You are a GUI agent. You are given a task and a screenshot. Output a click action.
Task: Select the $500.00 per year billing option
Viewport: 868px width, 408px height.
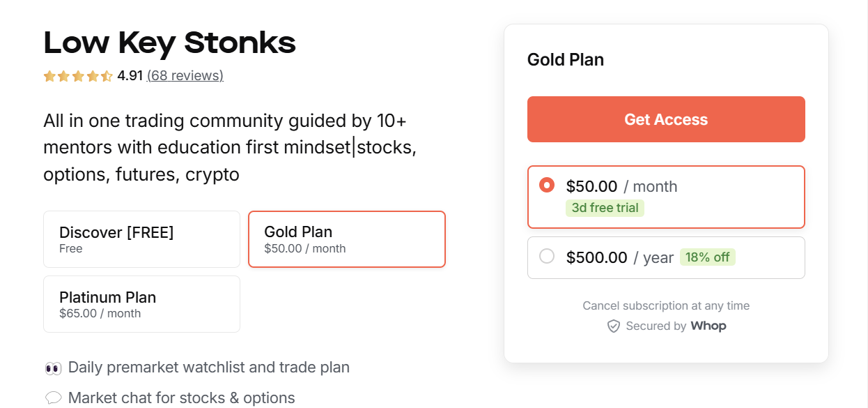tap(666, 257)
